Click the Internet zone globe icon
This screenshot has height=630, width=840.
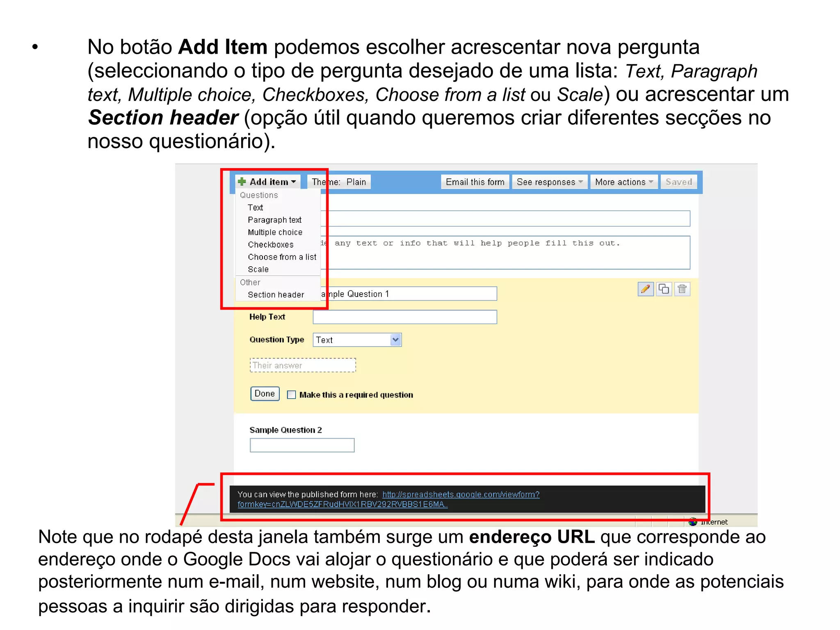click(693, 522)
